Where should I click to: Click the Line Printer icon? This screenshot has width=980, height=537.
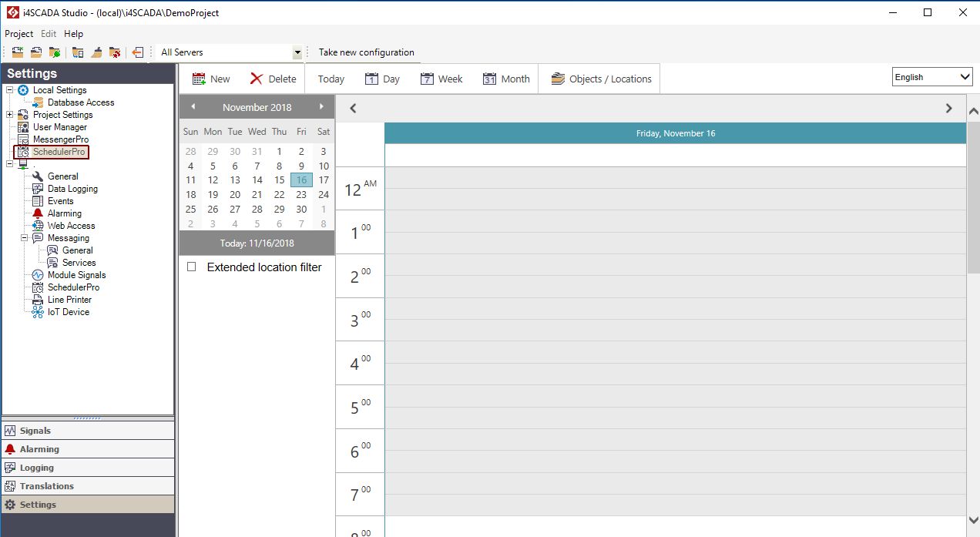pyautogui.click(x=38, y=300)
